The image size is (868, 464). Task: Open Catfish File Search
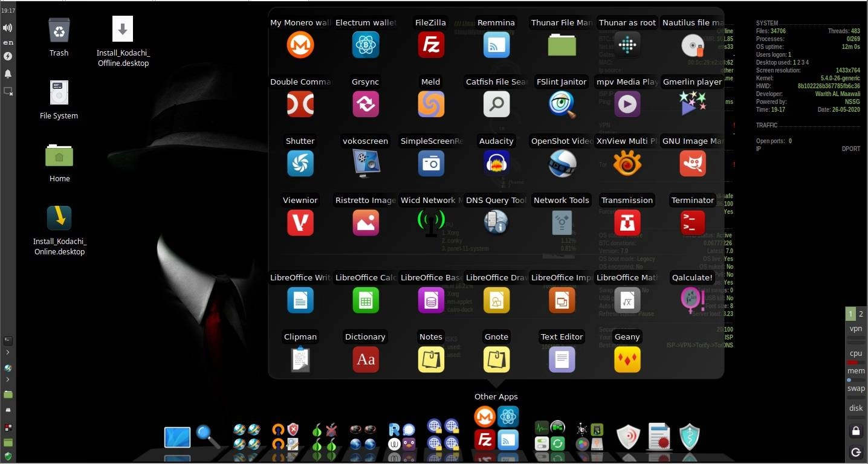point(496,104)
